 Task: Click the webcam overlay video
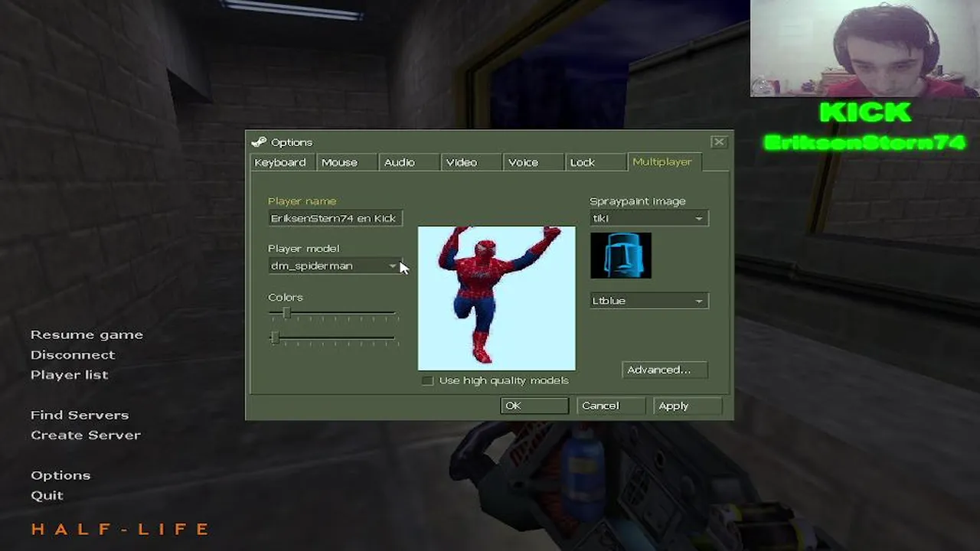pyautogui.click(x=864, y=48)
